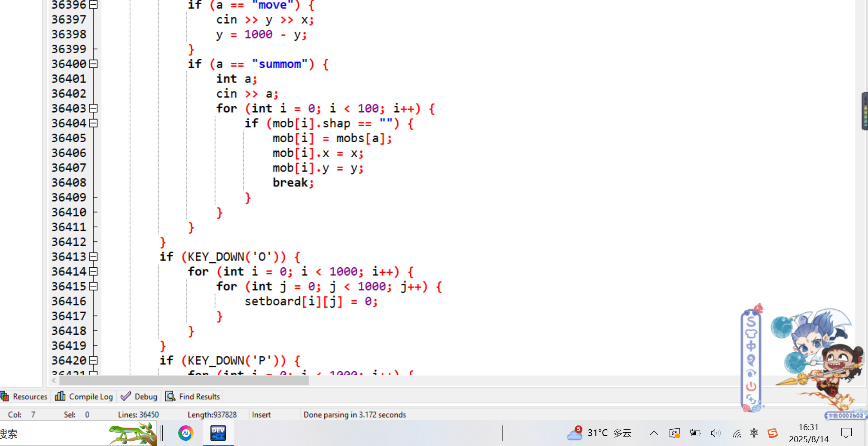Toggle punctuation mode icon on Sogou toolbar
This screenshot has height=446, width=868.
point(751,360)
